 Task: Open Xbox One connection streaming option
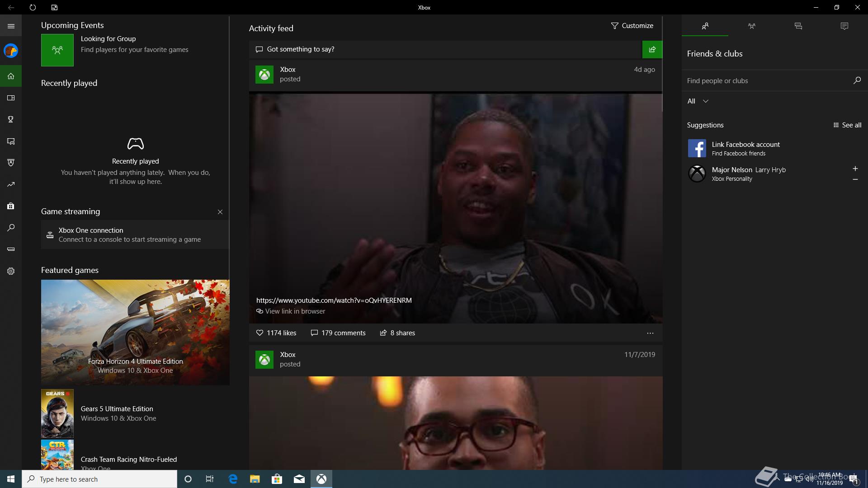(135, 235)
